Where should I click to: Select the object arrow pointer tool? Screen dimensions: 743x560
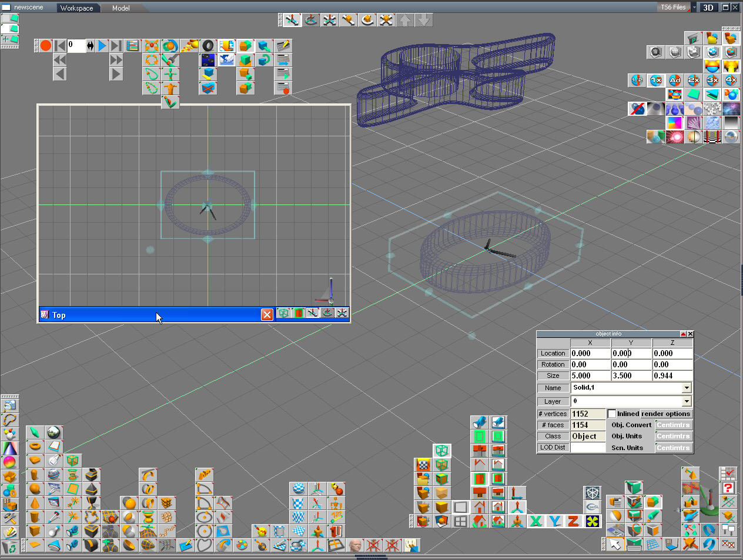(x=615, y=545)
